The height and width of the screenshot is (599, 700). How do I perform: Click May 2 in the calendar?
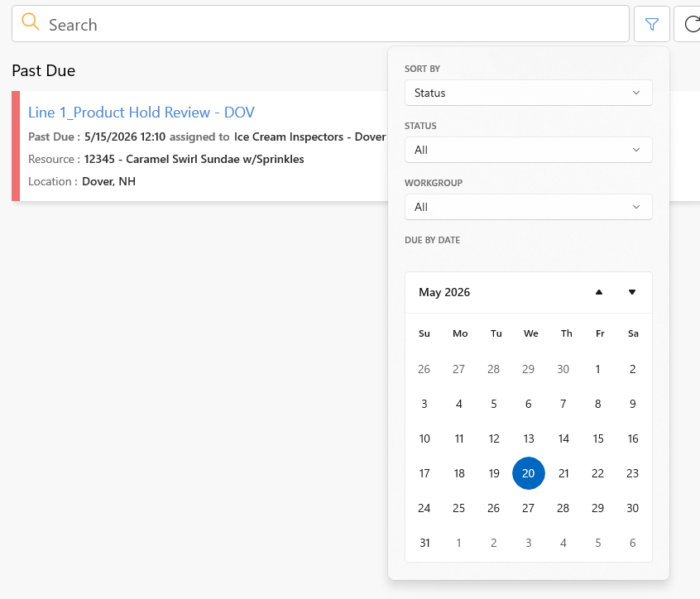pyautogui.click(x=633, y=369)
